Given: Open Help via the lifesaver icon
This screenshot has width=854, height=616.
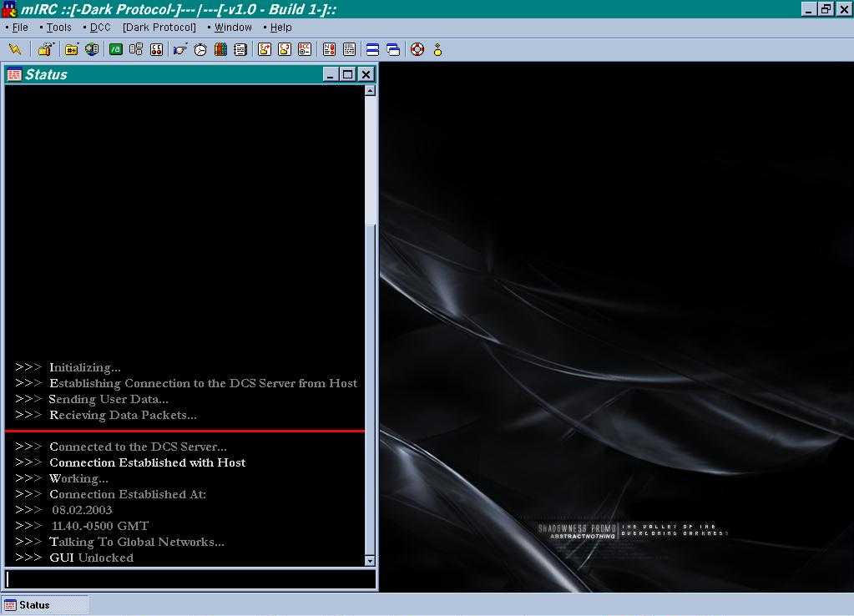Looking at the screenshot, I should [416, 49].
